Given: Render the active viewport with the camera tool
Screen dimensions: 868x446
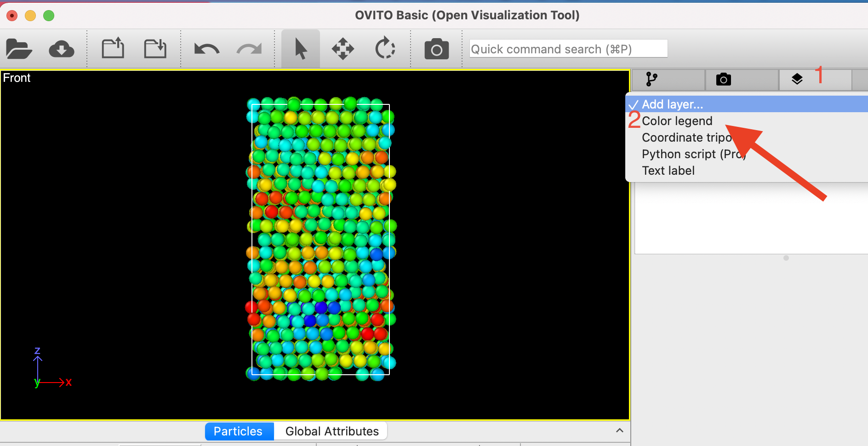Looking at the screenshot, I should tap(436, 48).
